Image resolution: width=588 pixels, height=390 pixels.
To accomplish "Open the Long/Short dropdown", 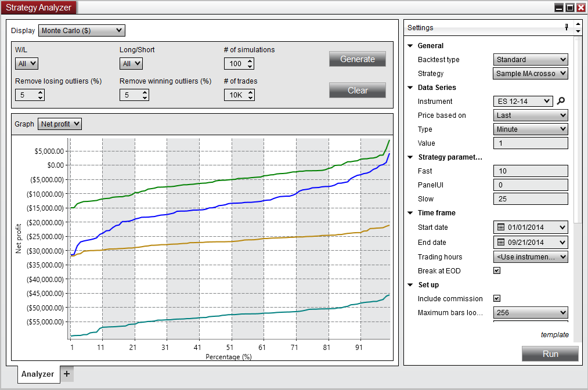I will (x=131, y=63).
